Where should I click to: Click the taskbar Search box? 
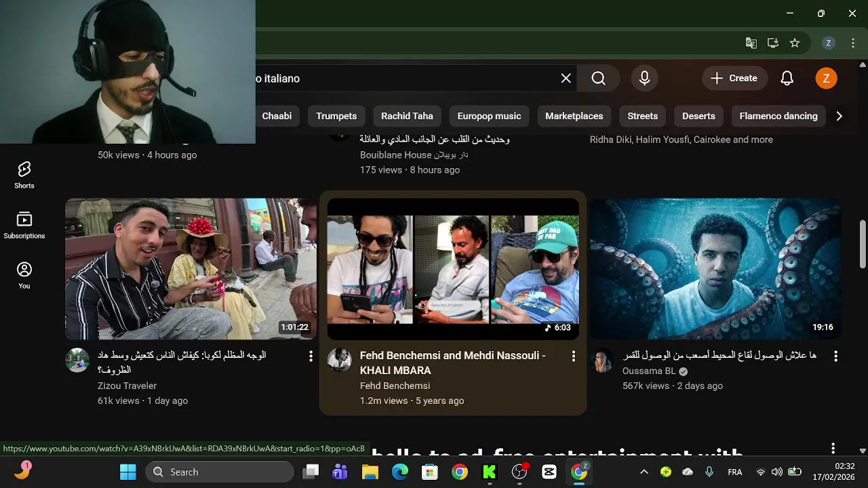pyautogui.click(x=220, y=472)
